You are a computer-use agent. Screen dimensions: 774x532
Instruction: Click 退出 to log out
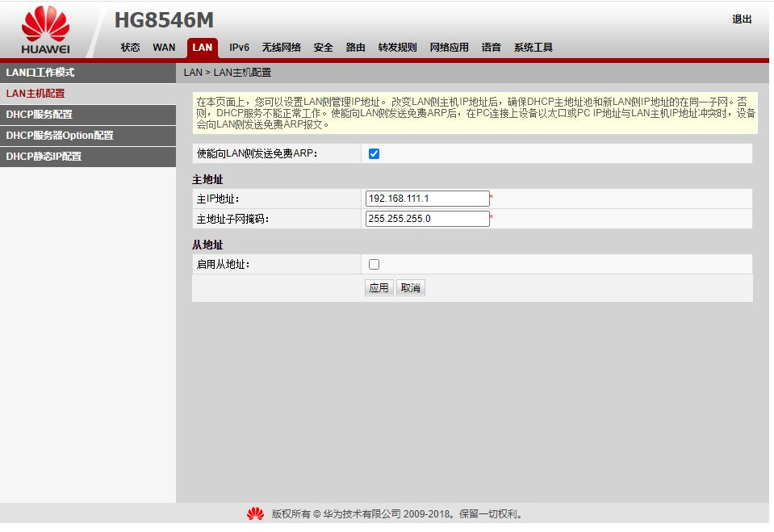click(x=741, y=19)
